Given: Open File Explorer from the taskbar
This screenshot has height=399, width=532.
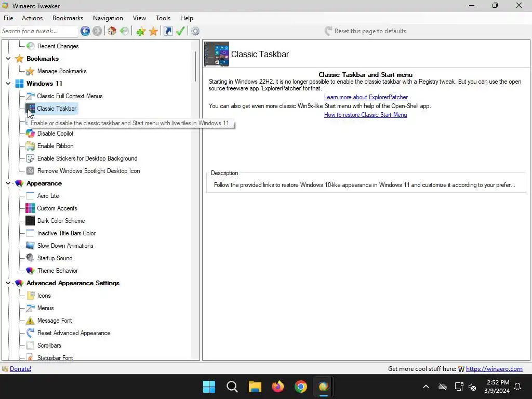Looking at the screenshot, I should pos(255,387).
